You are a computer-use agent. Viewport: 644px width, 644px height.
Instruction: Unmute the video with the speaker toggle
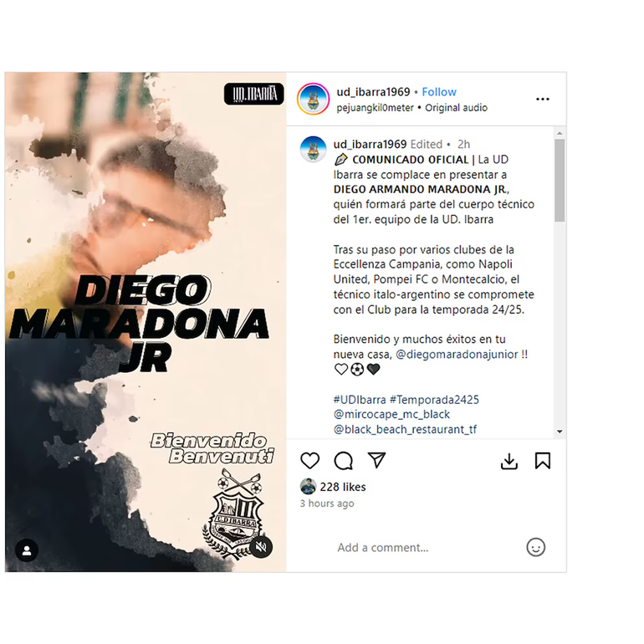pos(261,547)
